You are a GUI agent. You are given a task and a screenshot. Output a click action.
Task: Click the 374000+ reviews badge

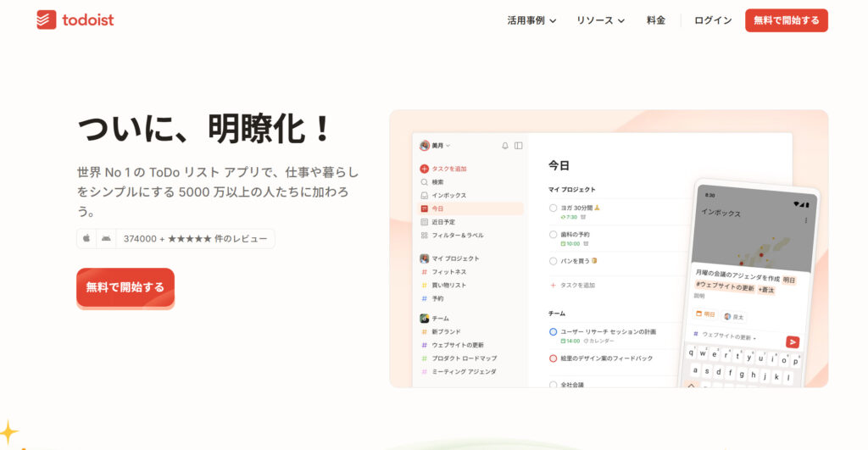point(194,239)
